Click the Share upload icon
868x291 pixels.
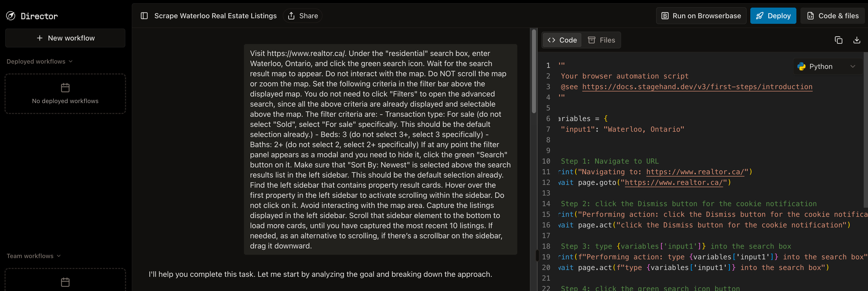(x=292, y=16)
